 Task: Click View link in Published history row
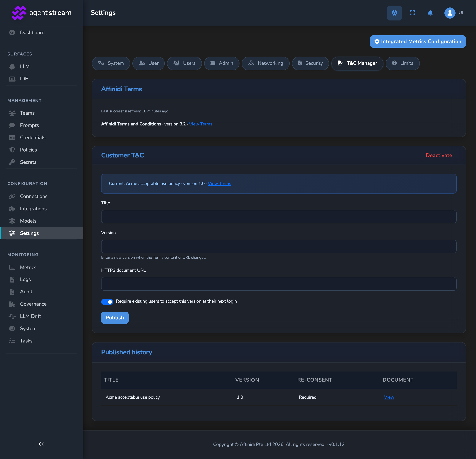389,397
